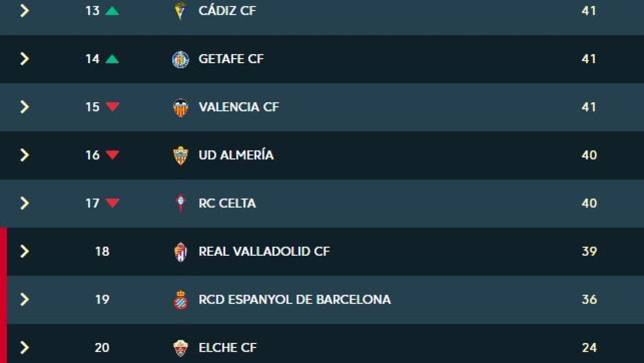Open the Real Valladolid CF team name
The image size is (644, 363).
pos(264,252)
